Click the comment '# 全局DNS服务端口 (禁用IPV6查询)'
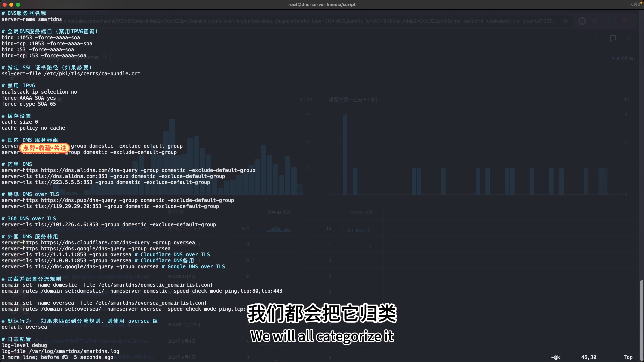The height and width of the screenshot is (362, 644). [x=50, y=32]
